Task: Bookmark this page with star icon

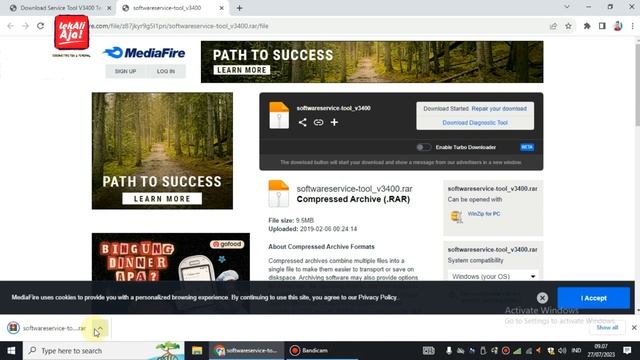Action: (568, 26)
